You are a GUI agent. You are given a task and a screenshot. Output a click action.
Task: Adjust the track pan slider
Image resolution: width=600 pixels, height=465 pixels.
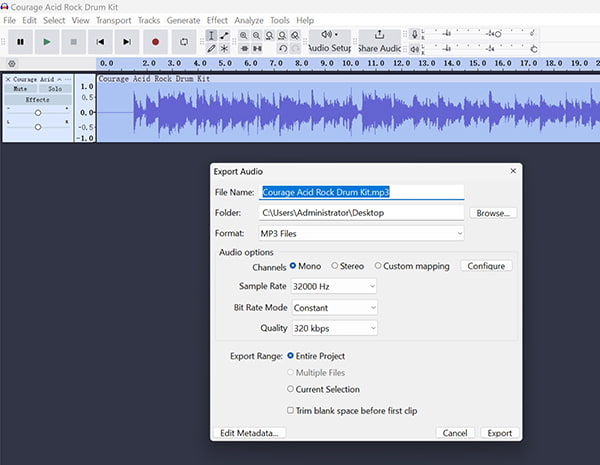38,127
